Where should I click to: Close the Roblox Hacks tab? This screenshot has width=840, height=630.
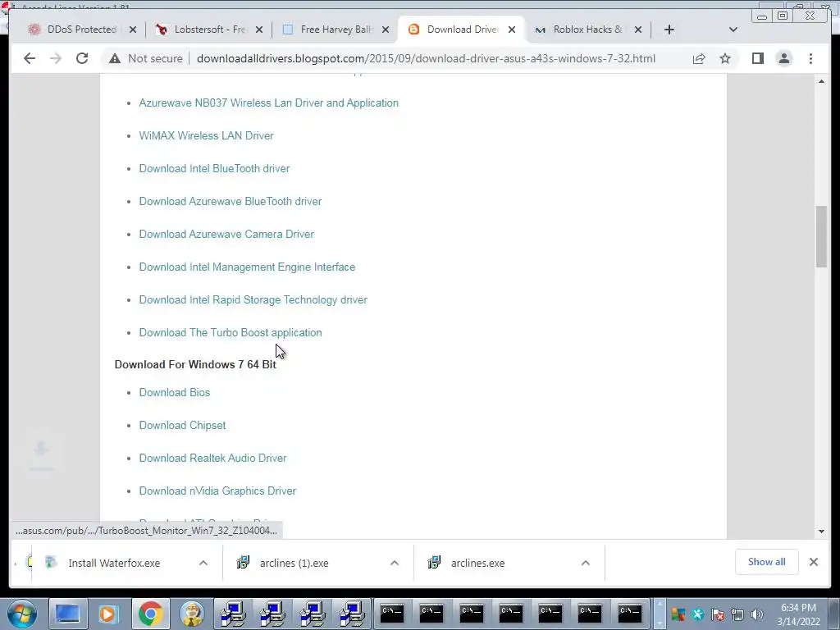(638, 30)
